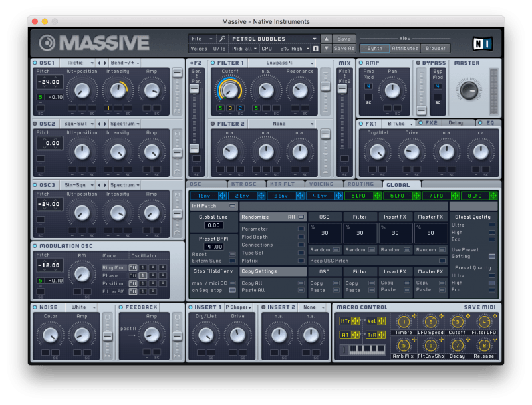532x405 pixels.
Task: Toggle OSC3 power button
Action: tap(35, 185)
